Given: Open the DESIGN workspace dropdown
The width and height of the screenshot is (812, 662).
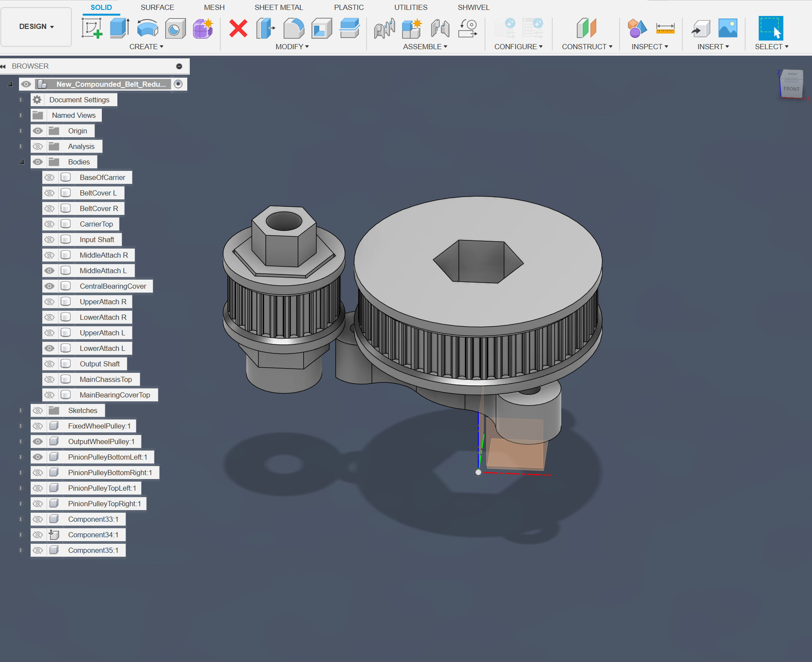Looking at the screenshot, I should tap(36, 27).
